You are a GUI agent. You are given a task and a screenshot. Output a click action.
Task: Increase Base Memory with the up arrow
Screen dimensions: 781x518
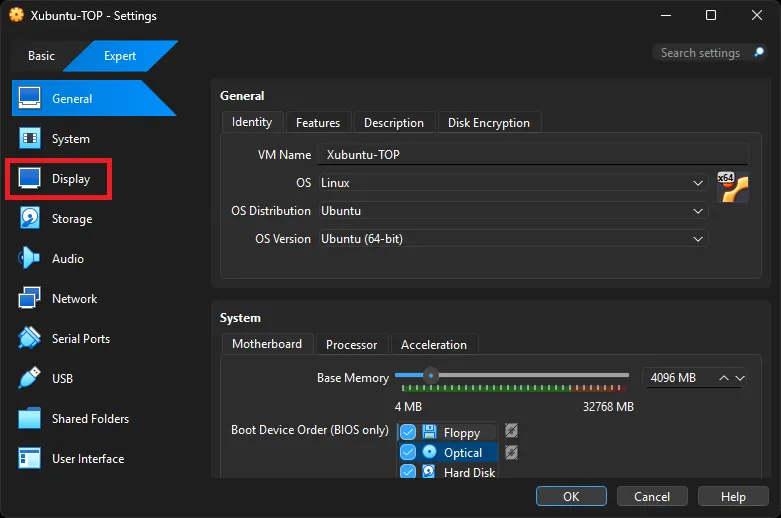[x=724, y=378]
